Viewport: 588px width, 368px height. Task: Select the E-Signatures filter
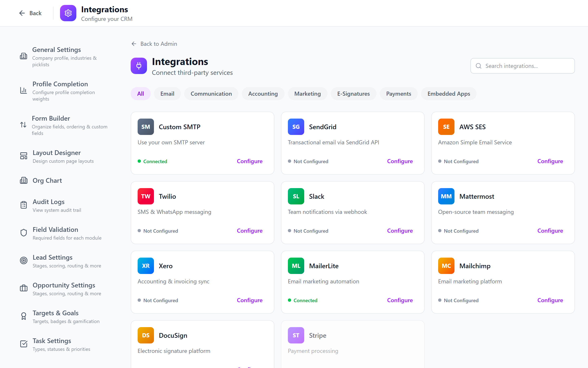pyautogui.click(x=353, y=94)
